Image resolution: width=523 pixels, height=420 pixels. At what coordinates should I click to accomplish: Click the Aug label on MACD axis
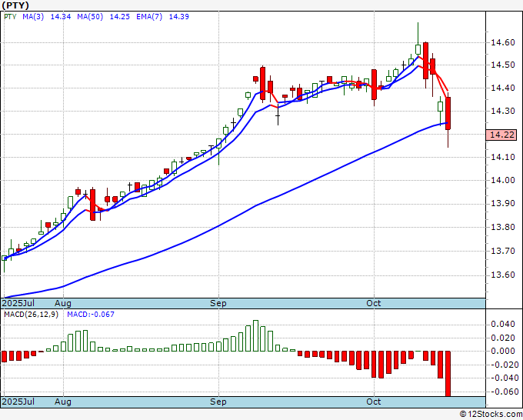(63, 402)
